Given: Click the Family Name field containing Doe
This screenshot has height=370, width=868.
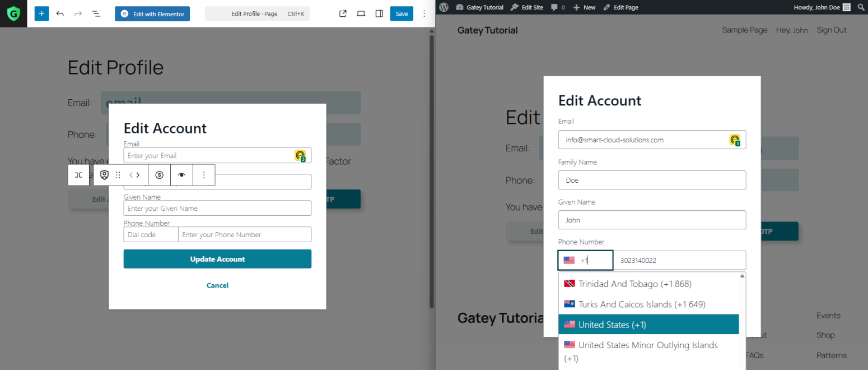Looking at the screenshot, I should pyautogui.click(x=652, y=180).
